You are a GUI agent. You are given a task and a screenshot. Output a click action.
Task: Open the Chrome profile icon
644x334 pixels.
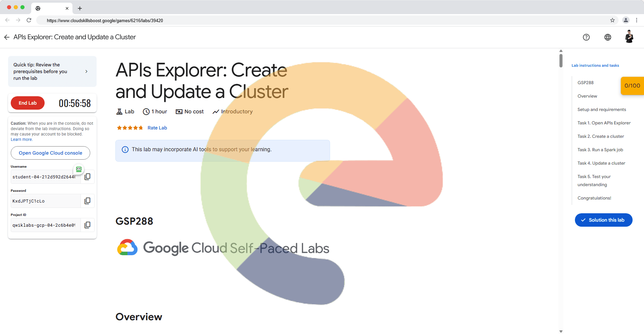point(626,20)
